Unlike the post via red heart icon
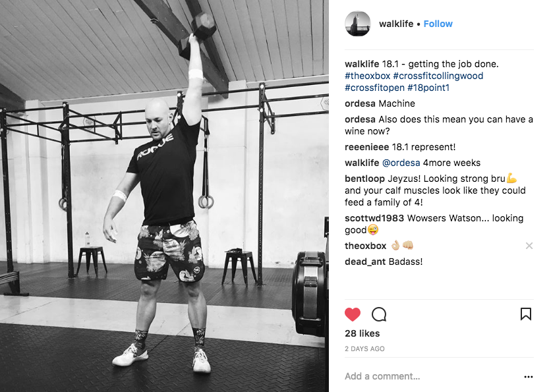549x392 pixels. [352, 314]
